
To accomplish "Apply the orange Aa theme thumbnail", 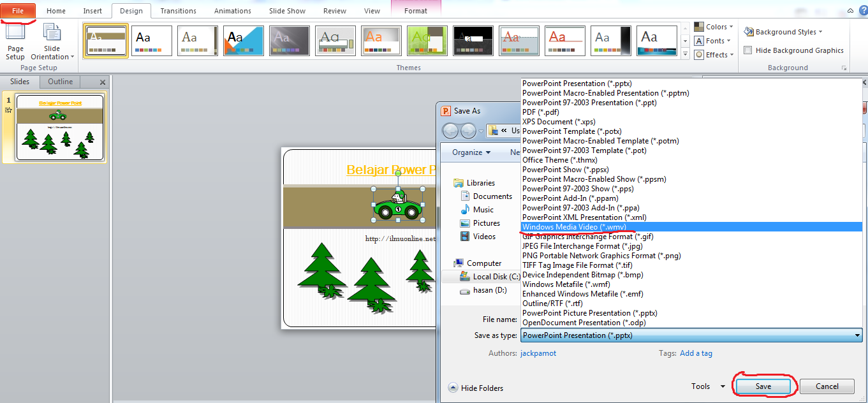I will click(x=381, y=41).
